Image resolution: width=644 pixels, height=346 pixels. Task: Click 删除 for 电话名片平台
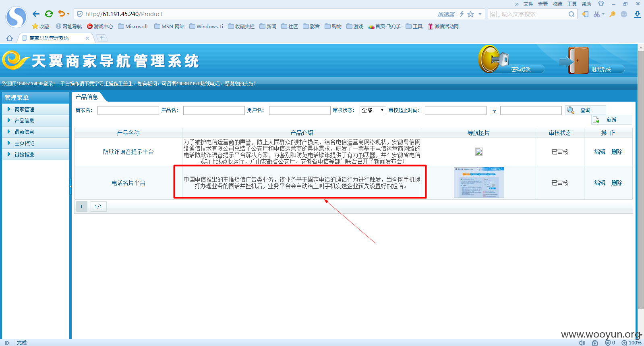[617, 183]
